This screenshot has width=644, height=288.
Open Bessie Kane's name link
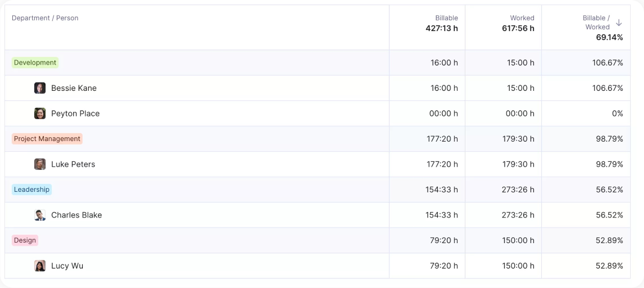74,88
